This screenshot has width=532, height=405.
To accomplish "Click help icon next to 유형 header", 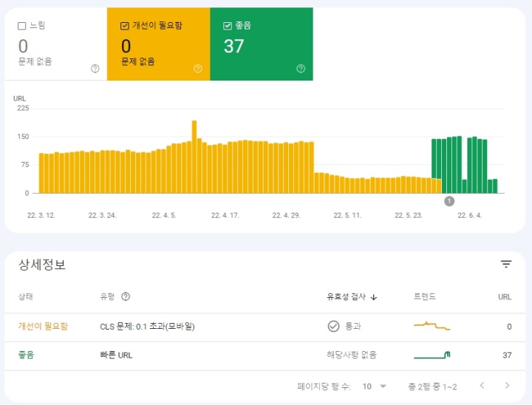I will click(x=126, y=296).
